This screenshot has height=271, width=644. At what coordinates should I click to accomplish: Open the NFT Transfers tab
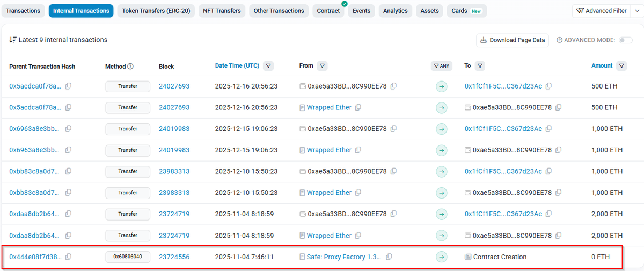[x=222, y=11]
